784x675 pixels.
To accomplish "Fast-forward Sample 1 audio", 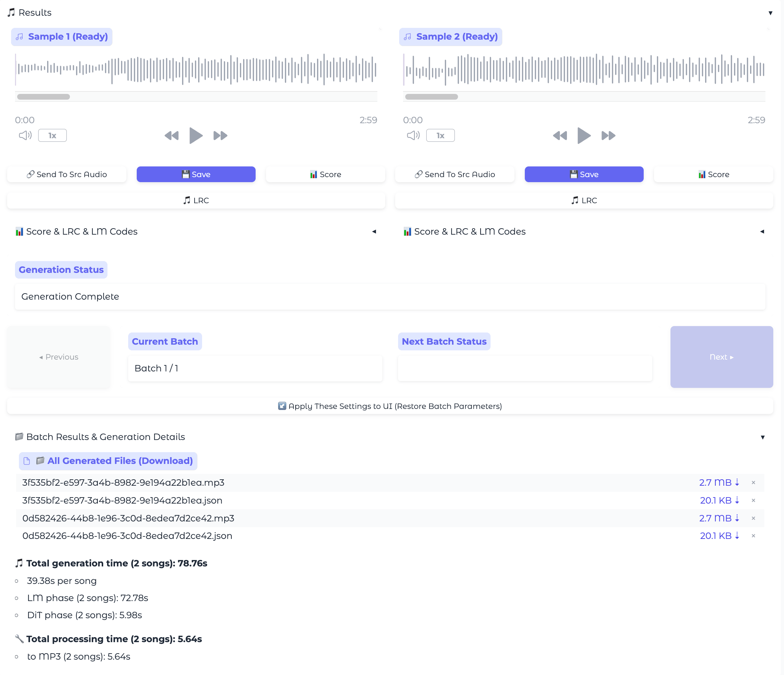I will click(220, 135).
